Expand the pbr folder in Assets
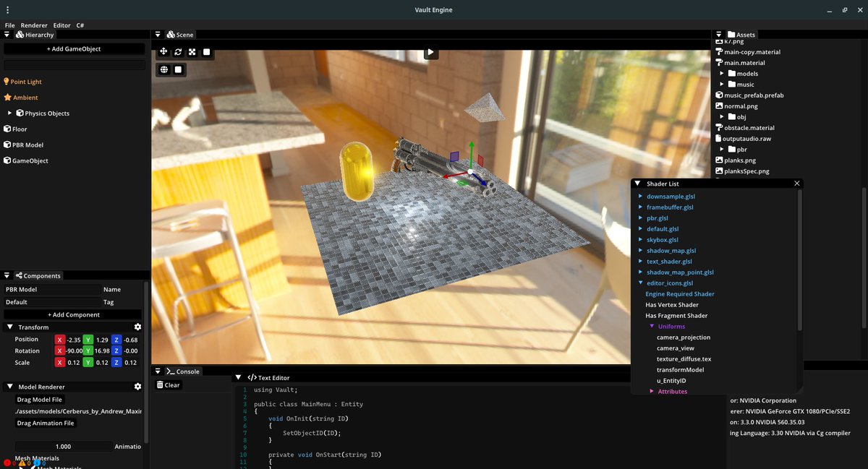 click(722, 150)
